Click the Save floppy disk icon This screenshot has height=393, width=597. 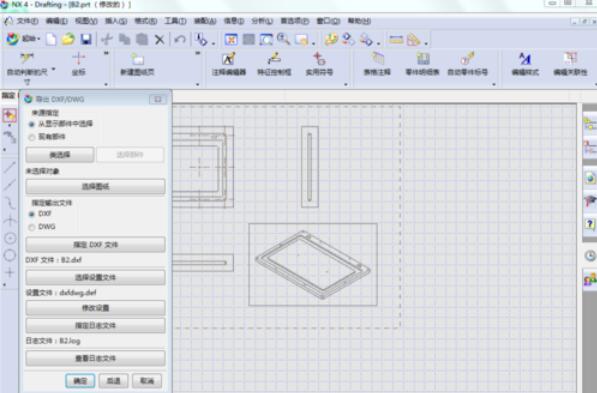click(86, 39)
